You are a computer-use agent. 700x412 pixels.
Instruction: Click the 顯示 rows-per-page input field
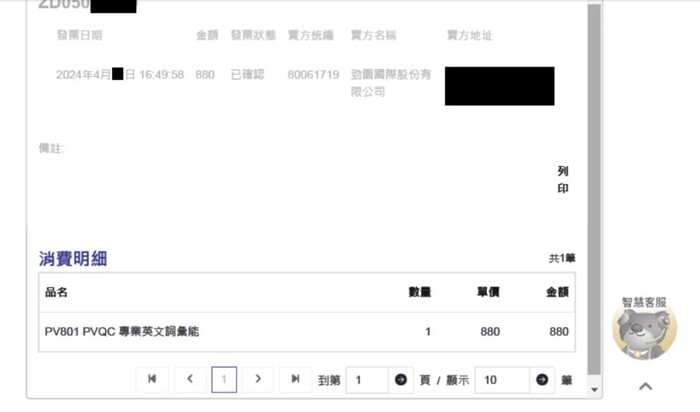coord(502,380)
